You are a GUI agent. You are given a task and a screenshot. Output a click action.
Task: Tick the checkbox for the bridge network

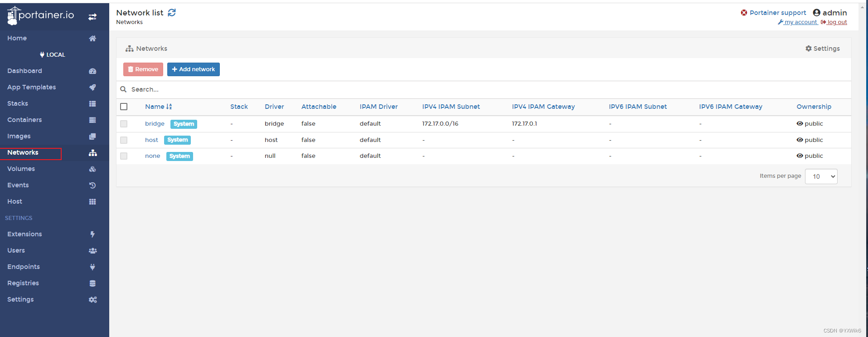coord(124,124)
